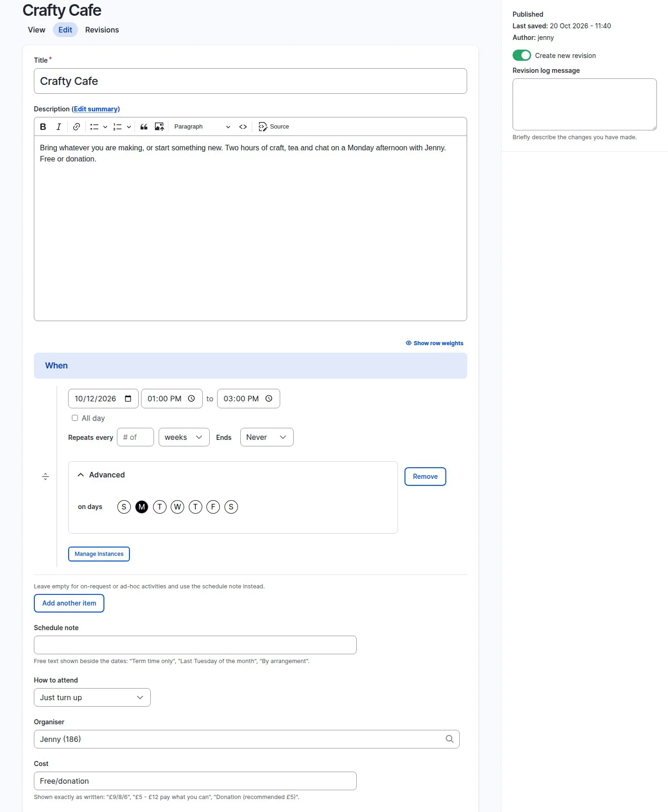668x812 pixels.
Task: Add a block quote
Action: (x=144, y=127)
